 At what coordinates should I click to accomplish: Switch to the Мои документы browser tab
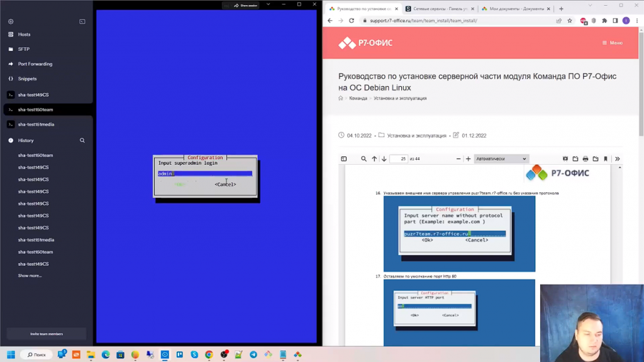point(516,9)
